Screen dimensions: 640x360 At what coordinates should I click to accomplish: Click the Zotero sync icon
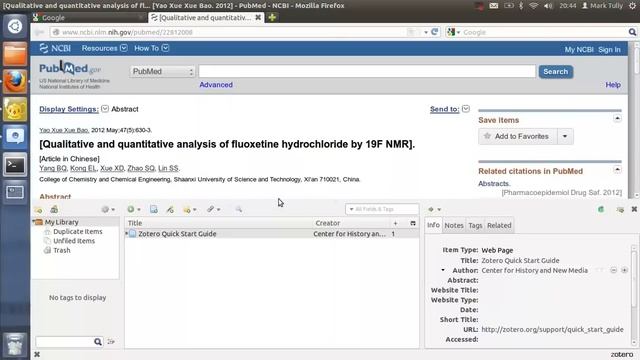601,209
